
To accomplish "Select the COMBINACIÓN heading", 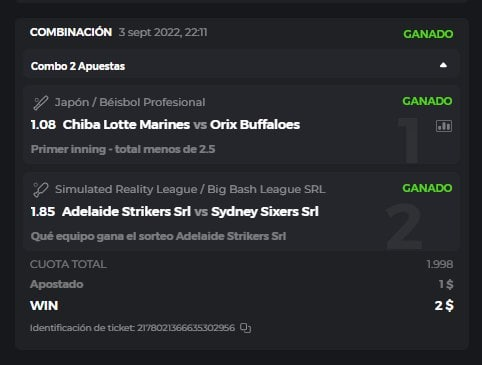I will point(71,32).
